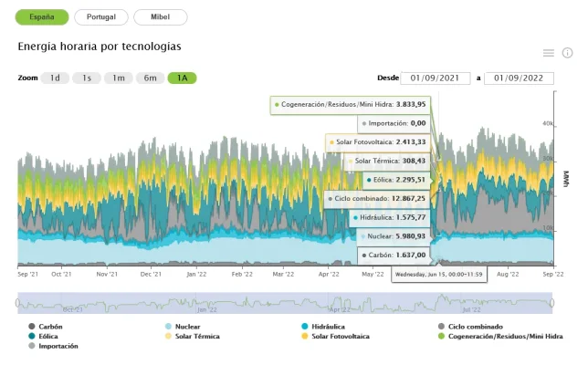The image size is (588, 365).
Task: Select the España market tab
Action: [42, 17]
